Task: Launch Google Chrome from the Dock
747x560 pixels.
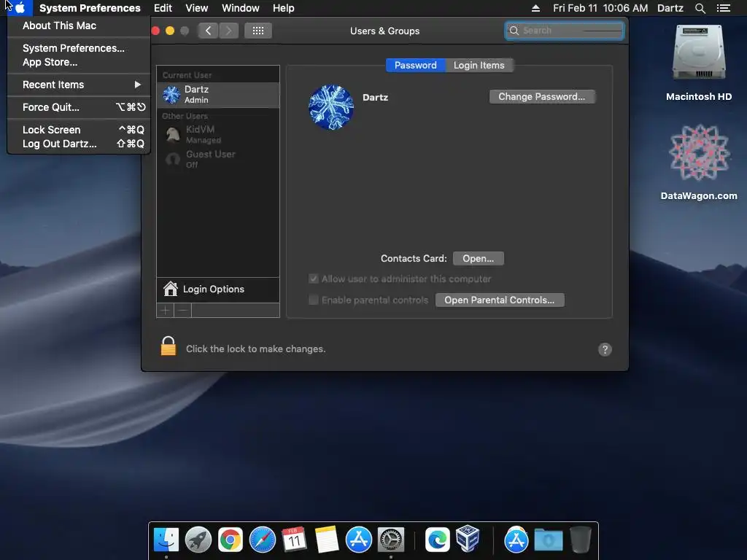Action: (x=231, y=540)
